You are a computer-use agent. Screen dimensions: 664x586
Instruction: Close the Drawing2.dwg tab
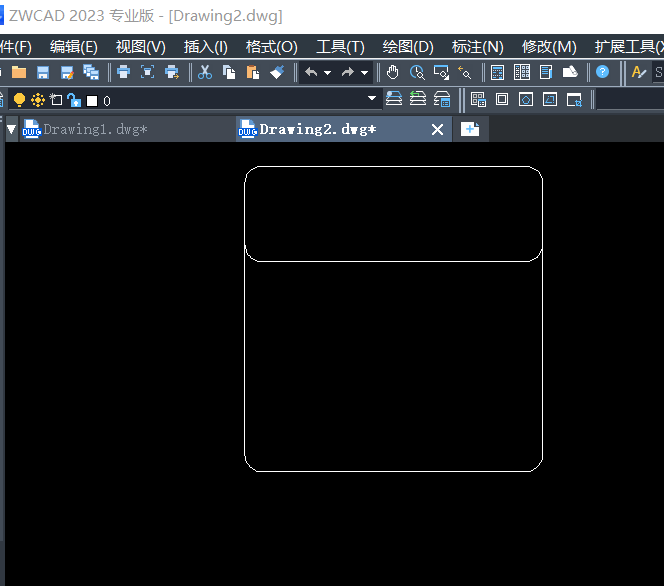click(x=437, y=130)
